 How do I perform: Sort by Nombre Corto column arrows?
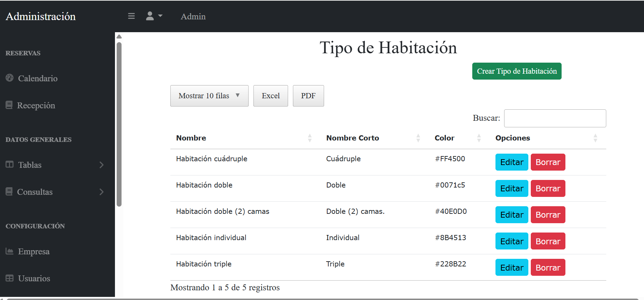[418, 138]
